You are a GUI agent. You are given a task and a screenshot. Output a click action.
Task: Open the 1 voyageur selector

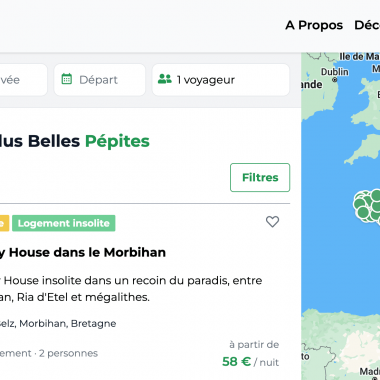click(x=221, y=80)
